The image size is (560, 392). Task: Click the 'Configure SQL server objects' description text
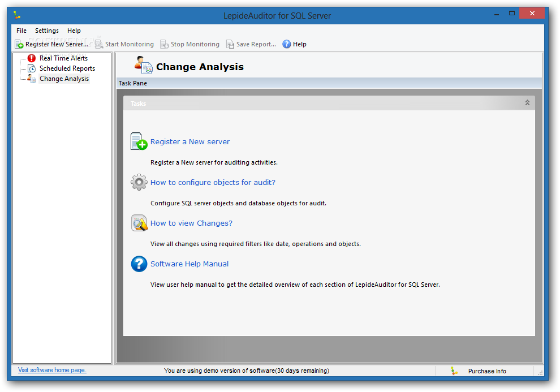point(238,203)
